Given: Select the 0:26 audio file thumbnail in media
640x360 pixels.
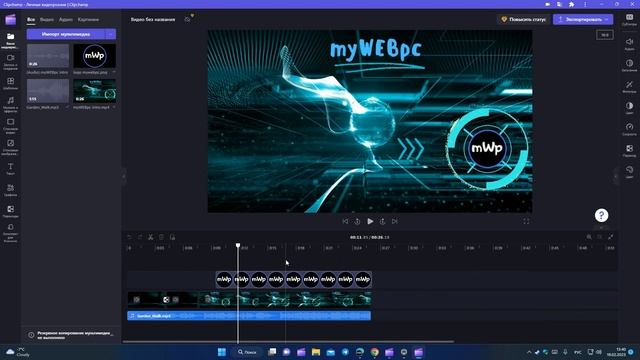Looking at the screenshot, I should (x=48, y=56).
